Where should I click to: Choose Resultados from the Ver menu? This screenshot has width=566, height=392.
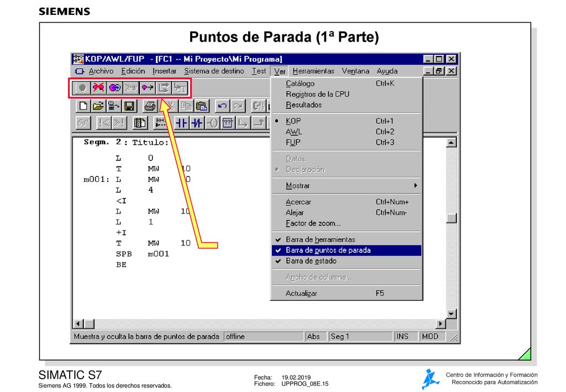coord(347,104)
